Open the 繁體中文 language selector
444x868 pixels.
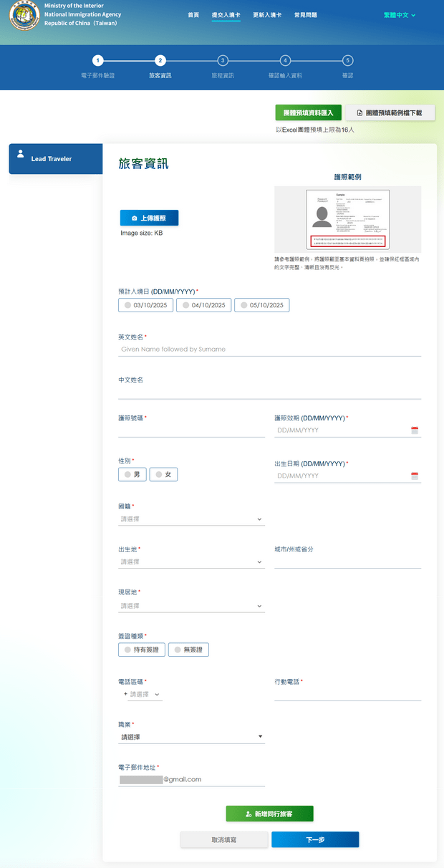coord(399,15)
